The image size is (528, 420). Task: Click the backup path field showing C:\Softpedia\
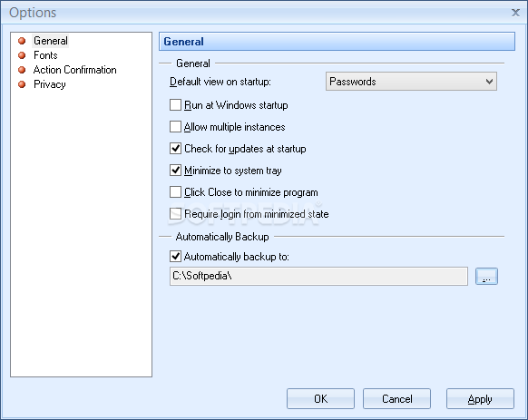(x=318, y=276)
